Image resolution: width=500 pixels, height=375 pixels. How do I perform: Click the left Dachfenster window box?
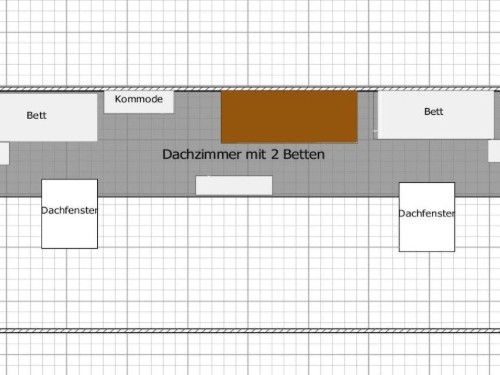[x=69, y=214]
